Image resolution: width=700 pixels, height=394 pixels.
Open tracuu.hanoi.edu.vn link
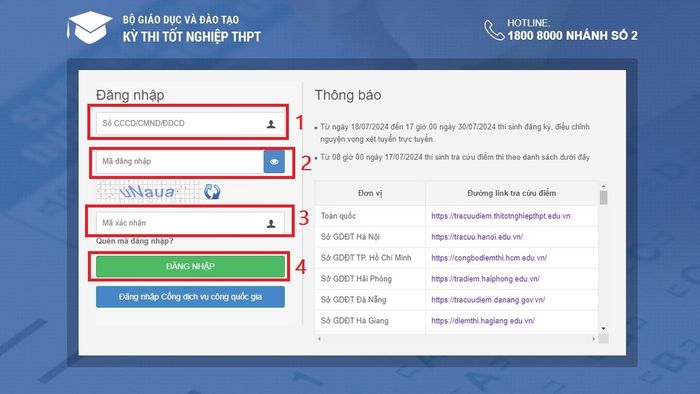[x=477, y=237]
